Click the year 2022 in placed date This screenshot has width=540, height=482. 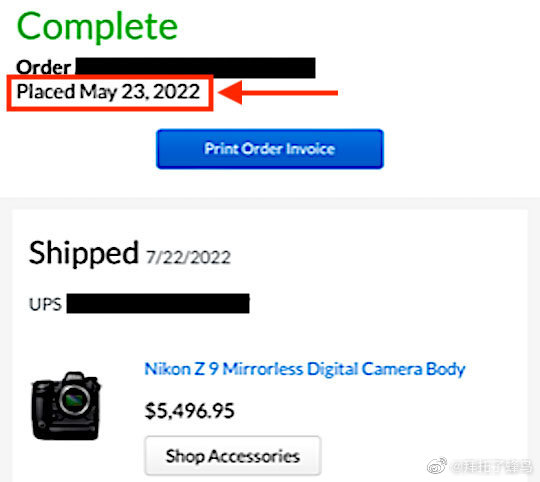(176, 92)
